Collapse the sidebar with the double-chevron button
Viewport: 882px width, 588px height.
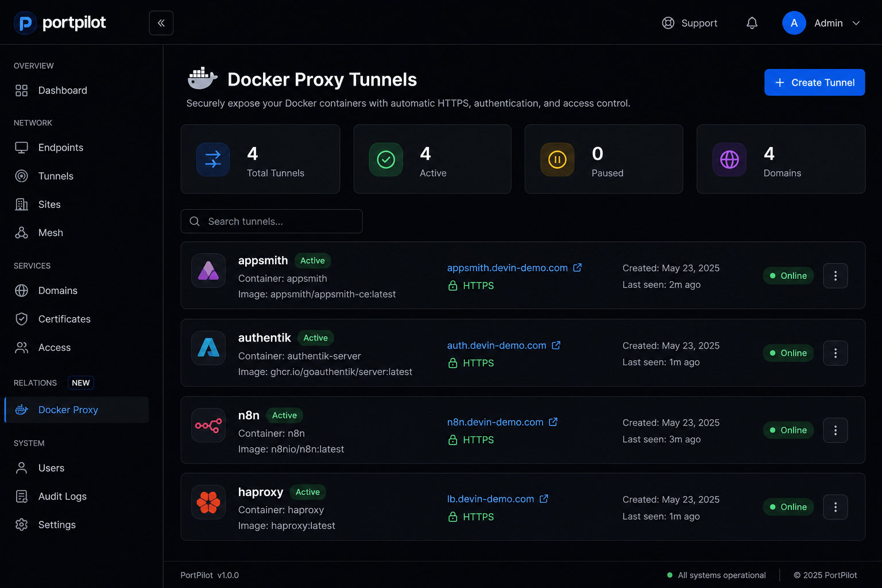pyautogui.click(x=161, y=23)
